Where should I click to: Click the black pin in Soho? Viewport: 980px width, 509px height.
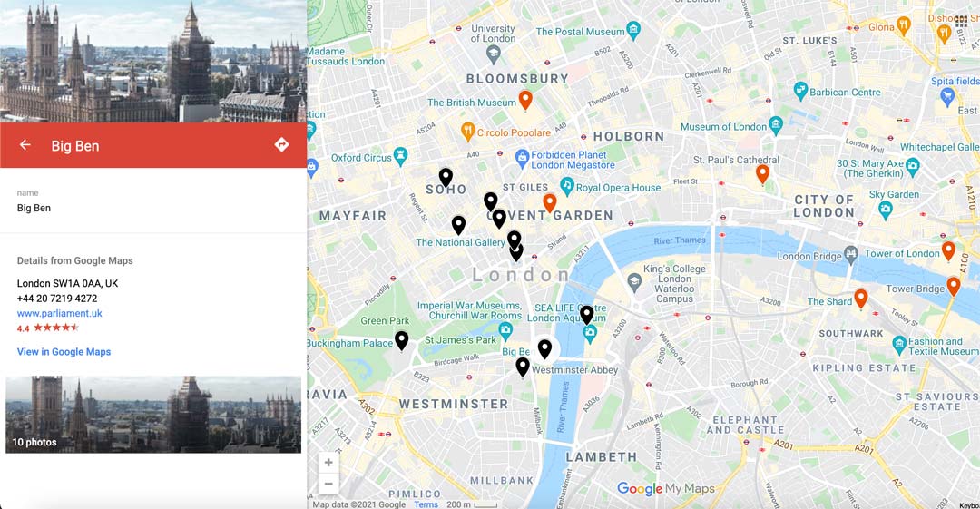[446, 178]
